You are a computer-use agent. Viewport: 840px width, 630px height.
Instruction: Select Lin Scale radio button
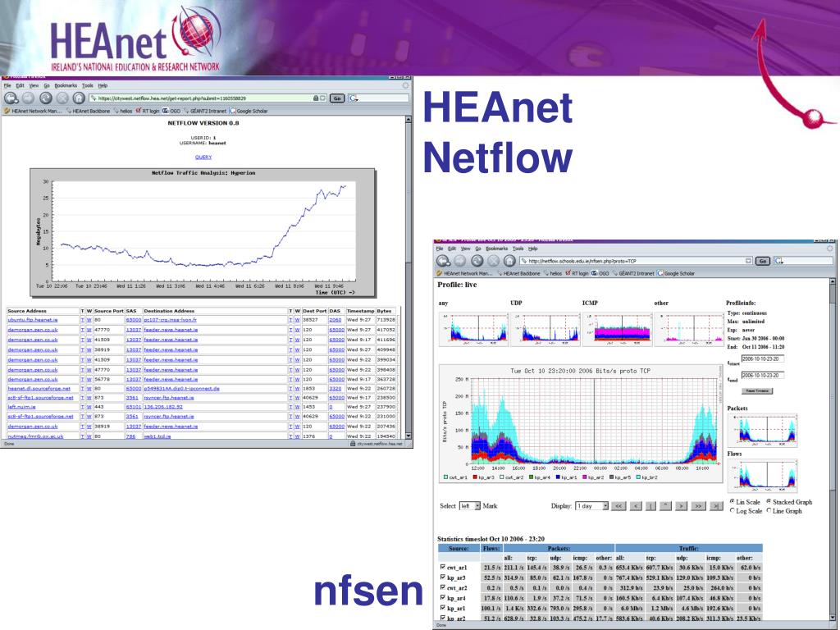click(733, 501)
